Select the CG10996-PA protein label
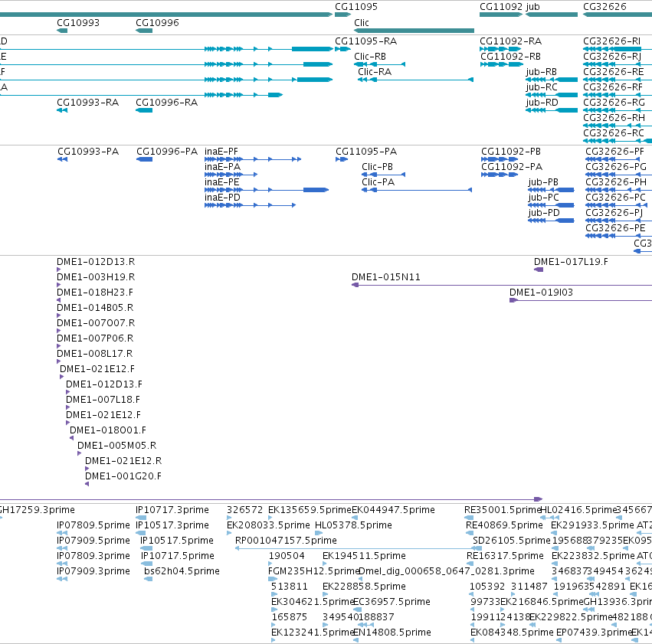652x644 pixels. pos(167,152)
